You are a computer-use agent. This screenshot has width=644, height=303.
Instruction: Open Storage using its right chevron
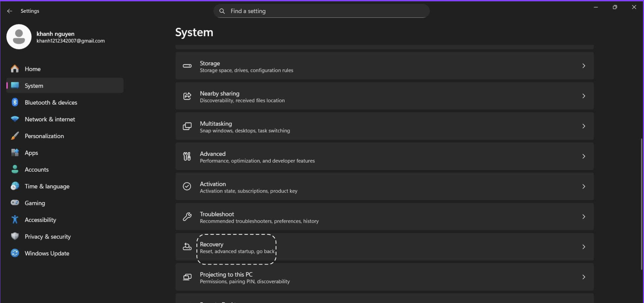pos(583,66)
